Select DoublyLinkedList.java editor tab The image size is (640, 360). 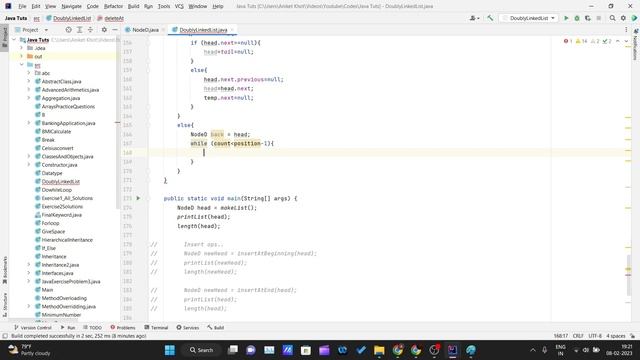coord(203,30)
